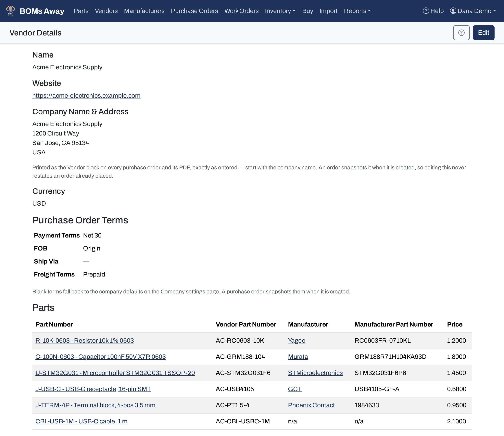This screenshot has width=504, height=436.
Task: Open part R-10K-0603 Resistor link
Action: click(85, 340)
